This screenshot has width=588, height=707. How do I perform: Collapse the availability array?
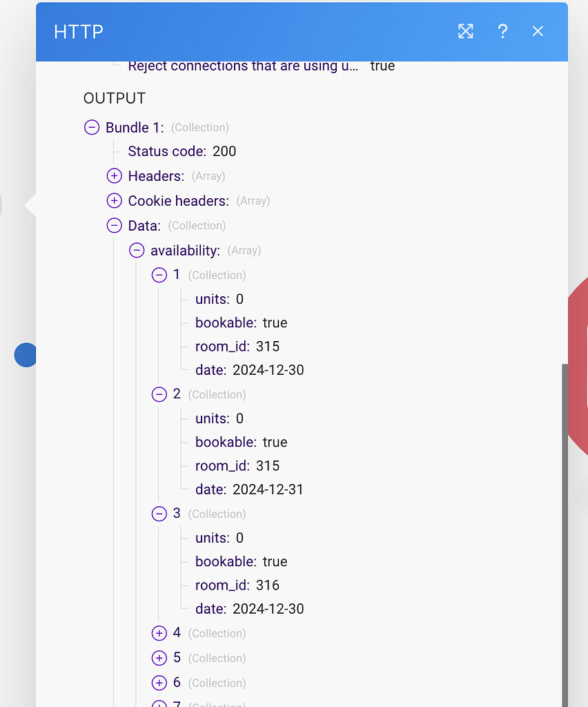(x=136, y=250)
